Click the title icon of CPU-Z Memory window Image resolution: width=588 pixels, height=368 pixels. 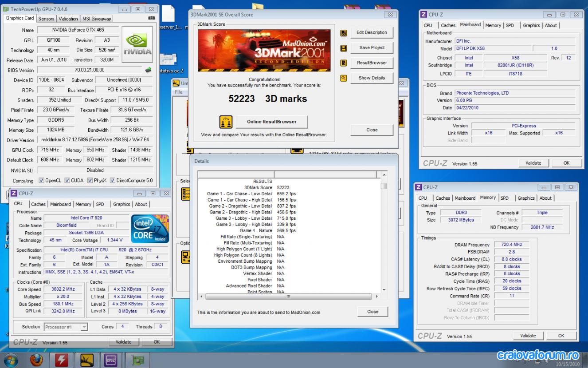[x=419, y=187]
